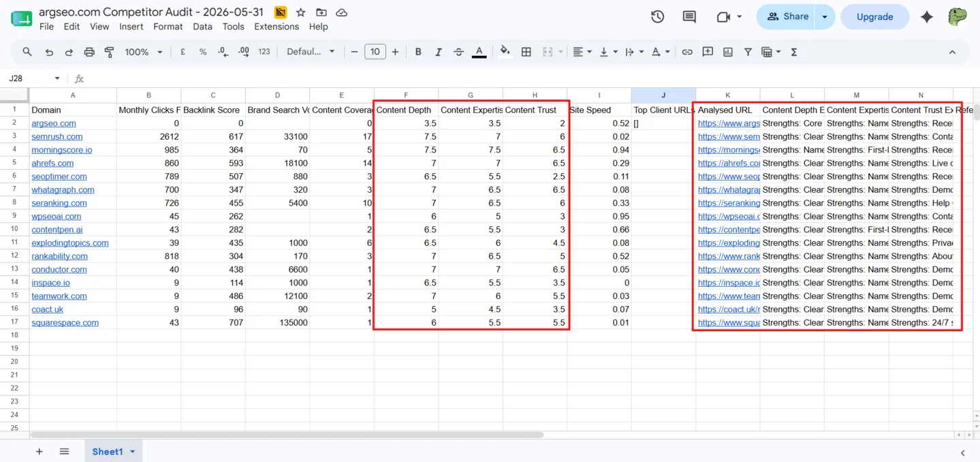Click the Move to folder icon
980x462 pixels.
click(321, 12)
